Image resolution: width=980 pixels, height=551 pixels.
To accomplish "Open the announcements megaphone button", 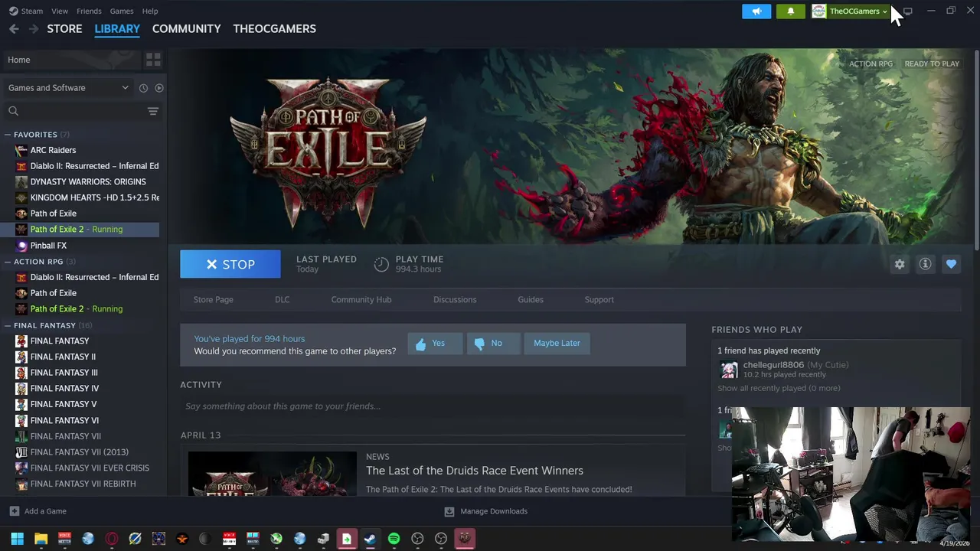I will 756,11.
